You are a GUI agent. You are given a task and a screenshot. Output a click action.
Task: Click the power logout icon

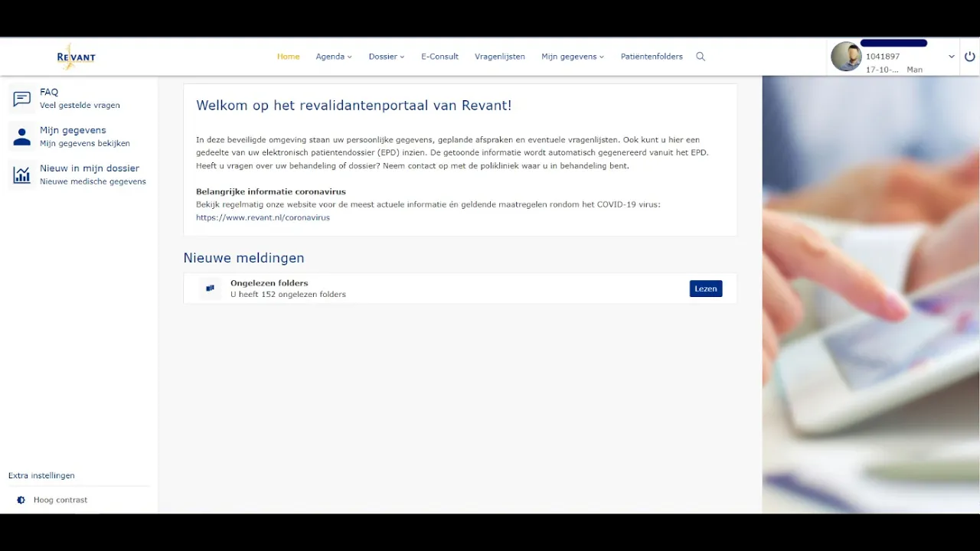[x=970, y=57]
